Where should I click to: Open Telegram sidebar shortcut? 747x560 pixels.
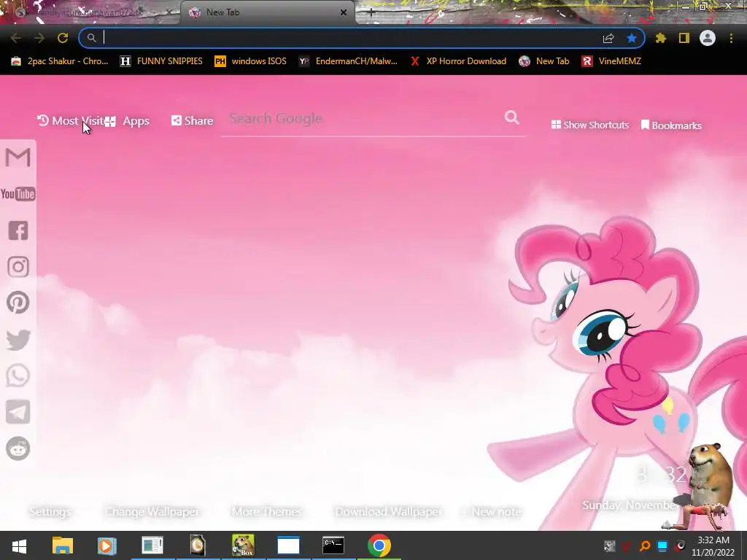coord(18,412)
